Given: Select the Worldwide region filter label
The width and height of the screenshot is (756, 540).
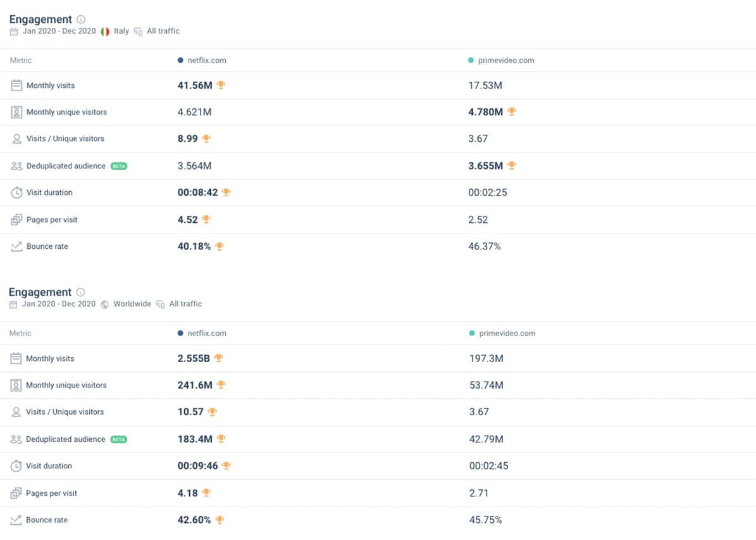Looking at the screenshot, I should point(133,304).
